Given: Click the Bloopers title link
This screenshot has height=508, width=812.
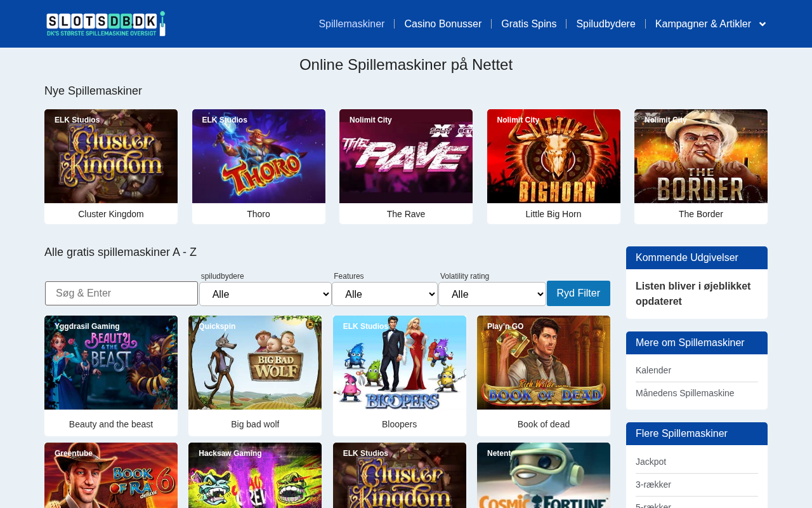Looking at the screenshot, I should click(x=400, y=424).
